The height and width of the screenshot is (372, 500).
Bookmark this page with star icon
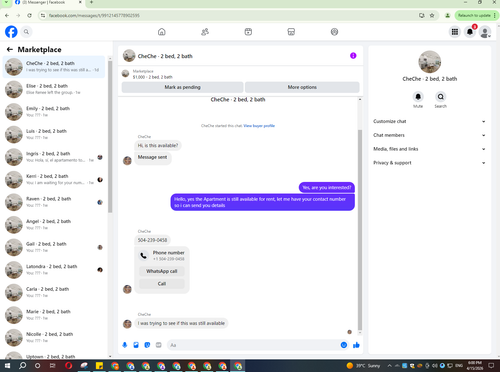point(432,15)
